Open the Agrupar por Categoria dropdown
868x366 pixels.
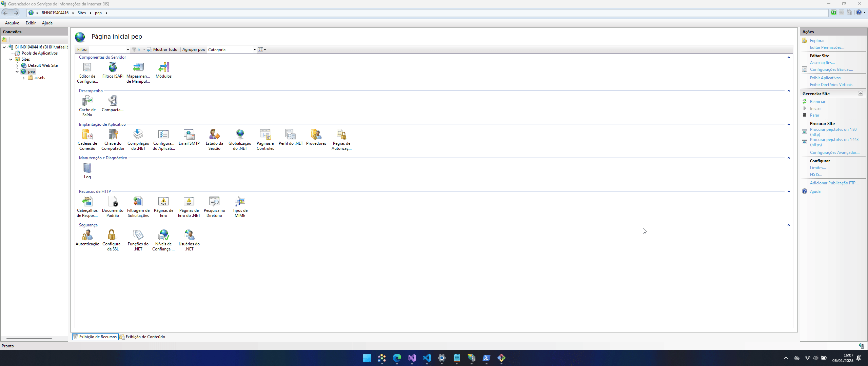click(255, 50)
